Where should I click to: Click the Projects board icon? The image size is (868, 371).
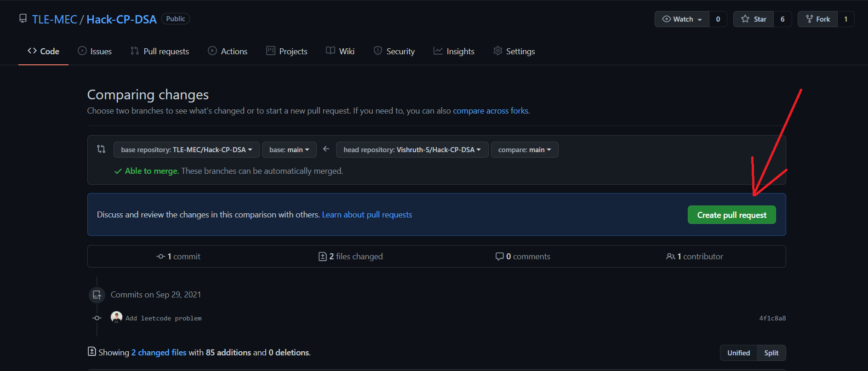pyautogui.click(x=271, y=51)
